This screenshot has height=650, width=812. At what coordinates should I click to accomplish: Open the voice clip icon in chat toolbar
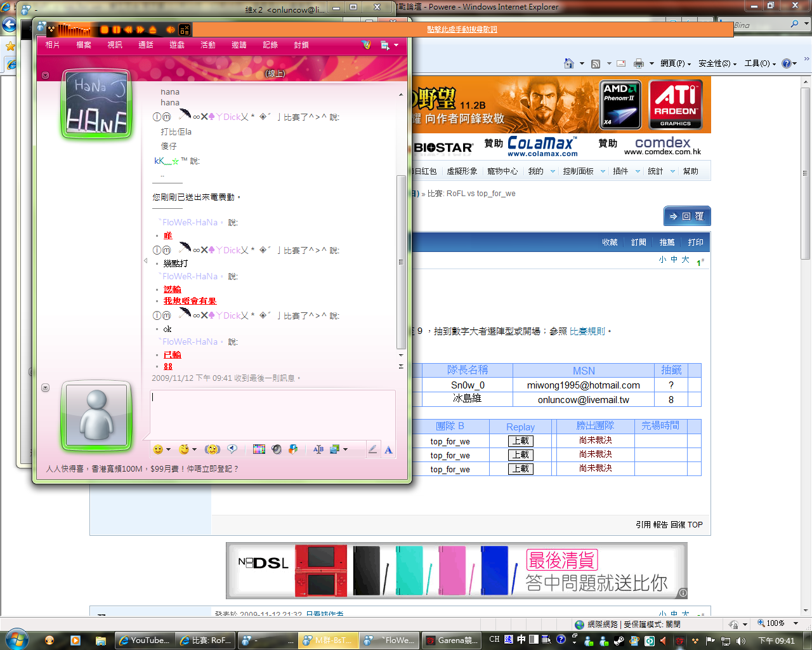pos(232,449)
